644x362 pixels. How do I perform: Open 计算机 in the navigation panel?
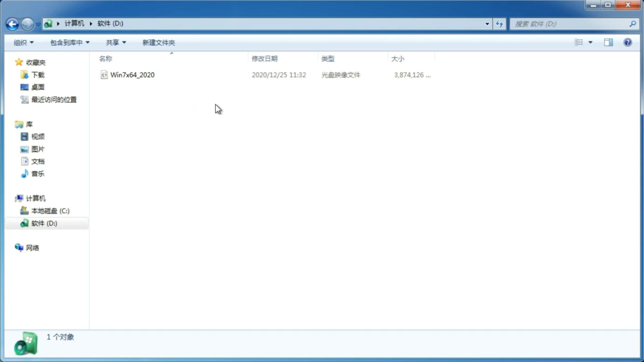(x=35, y=198)
